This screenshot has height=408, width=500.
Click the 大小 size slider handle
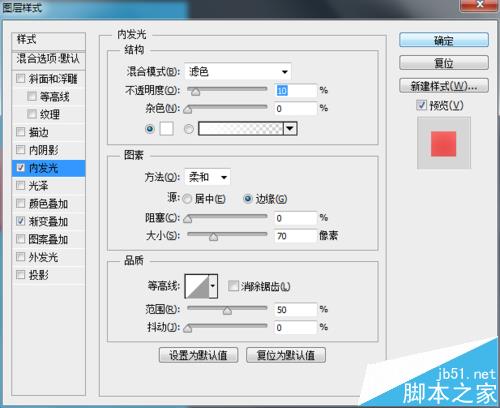point(213,237)
